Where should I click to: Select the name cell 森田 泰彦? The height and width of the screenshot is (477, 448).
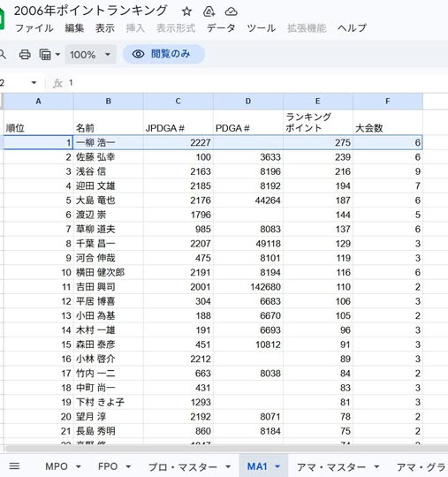tap(109, 344)
